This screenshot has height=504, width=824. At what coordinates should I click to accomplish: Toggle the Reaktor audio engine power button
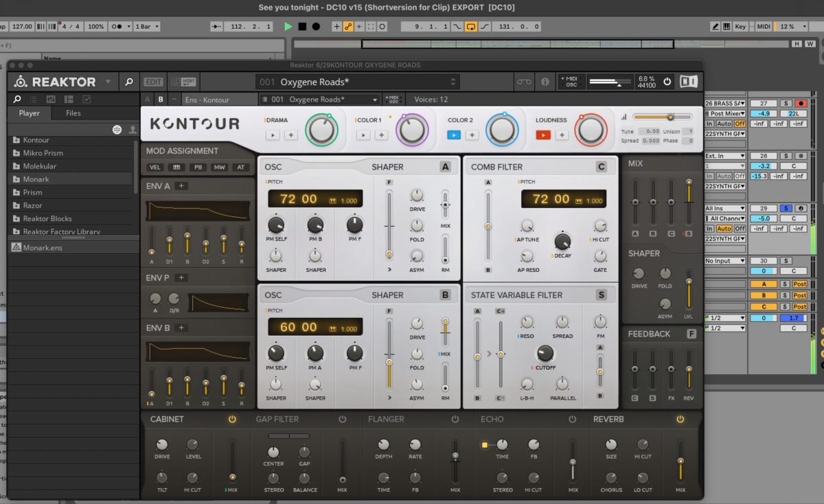tap(667, 81)
